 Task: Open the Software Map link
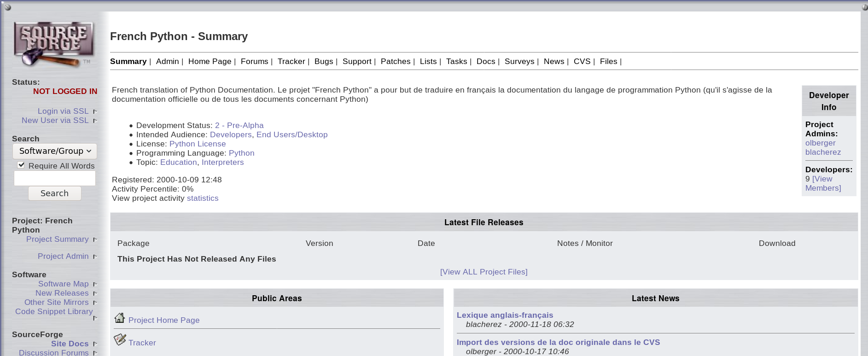coord(63,284)
